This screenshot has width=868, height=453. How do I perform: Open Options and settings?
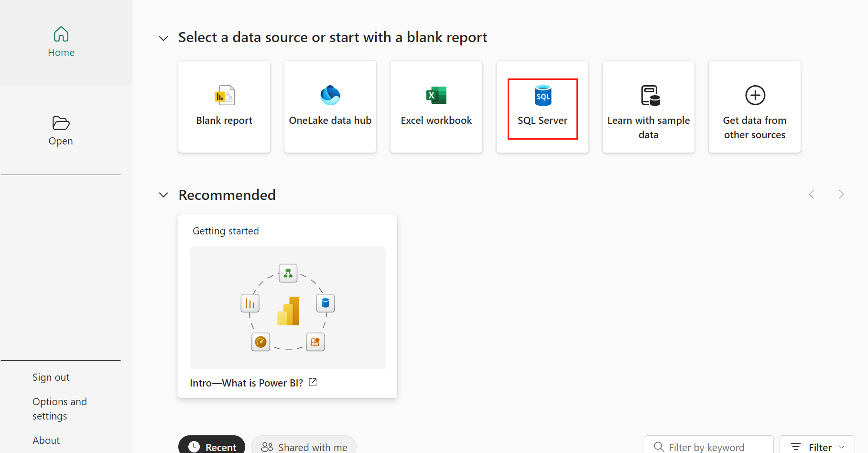pyautogui.click(x=59, y=409)
